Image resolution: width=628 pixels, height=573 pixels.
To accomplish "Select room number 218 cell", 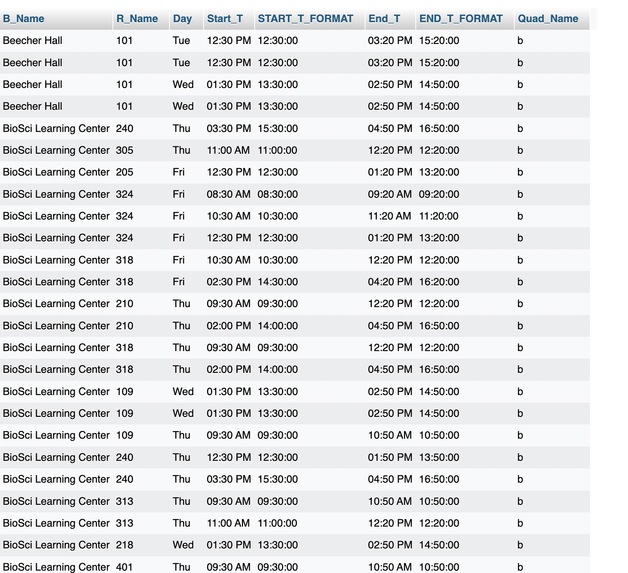I will tap(125, 545).
